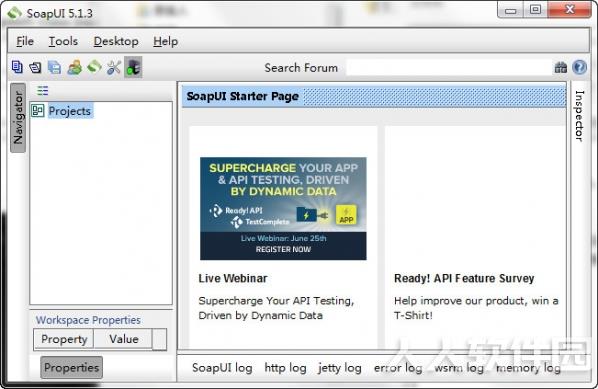This screenshot has width=598, height=389.
Task: Click the import project toolbar icon
Action: (x=35, y=68)
